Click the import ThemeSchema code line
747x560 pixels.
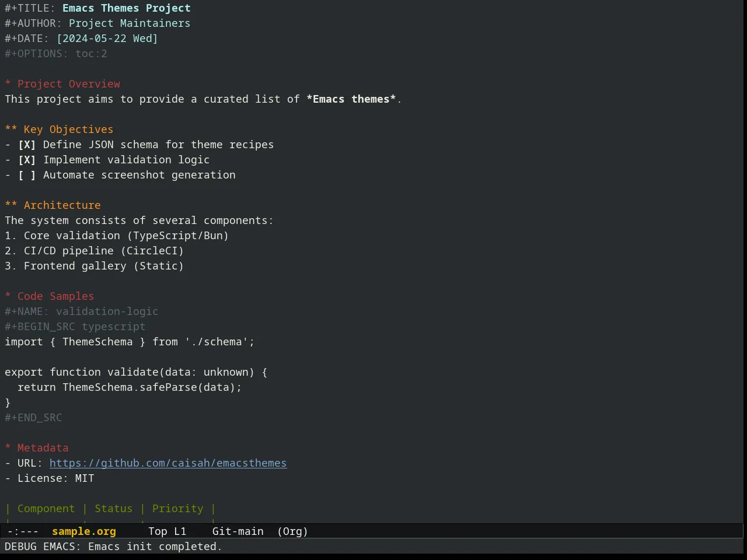coord(130,342)
